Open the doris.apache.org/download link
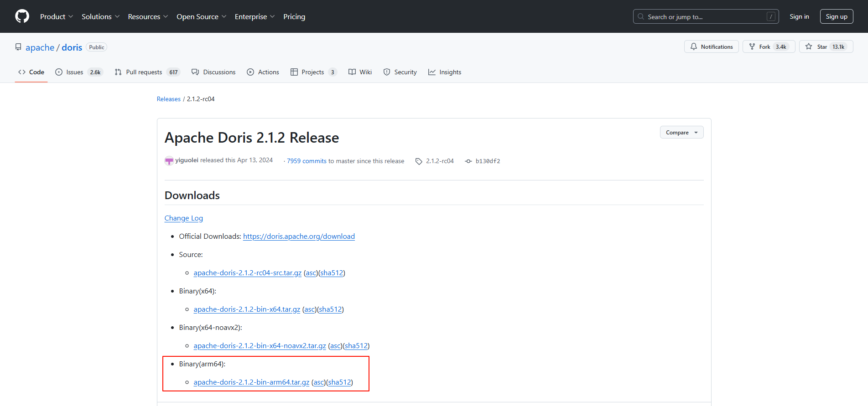This screenshot has width=868, height=406. coord(299,236)
